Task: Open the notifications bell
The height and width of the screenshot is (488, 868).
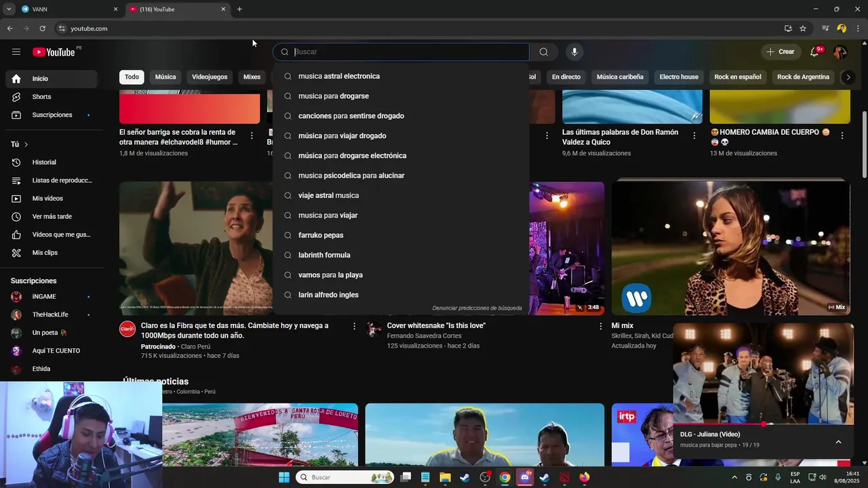Action: tap(815, 52)
